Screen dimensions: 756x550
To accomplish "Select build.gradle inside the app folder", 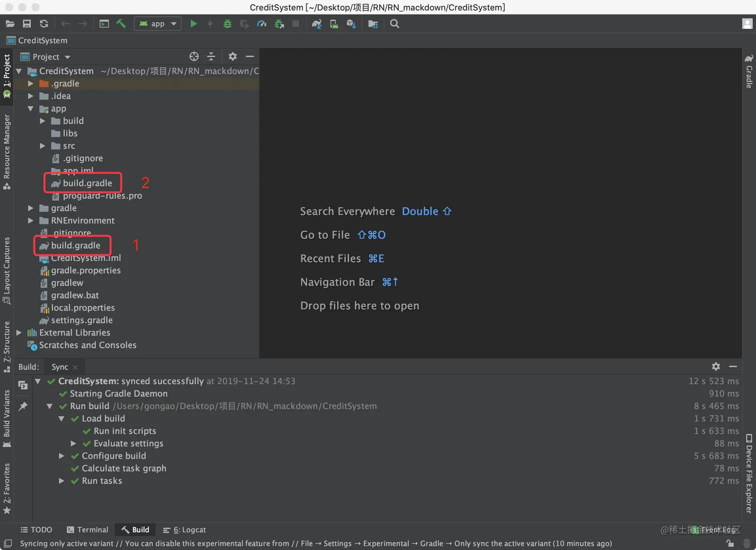I will [87, 183].
